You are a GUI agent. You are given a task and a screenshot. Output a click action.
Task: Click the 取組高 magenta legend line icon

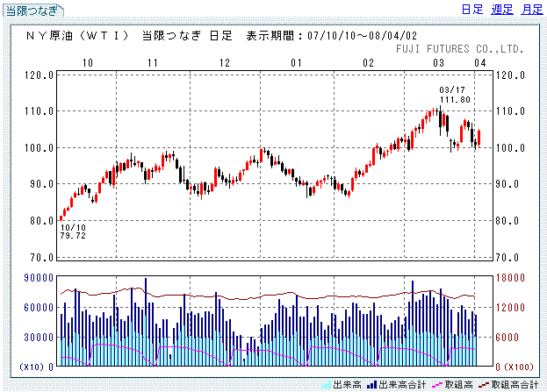tap(435, 384)
